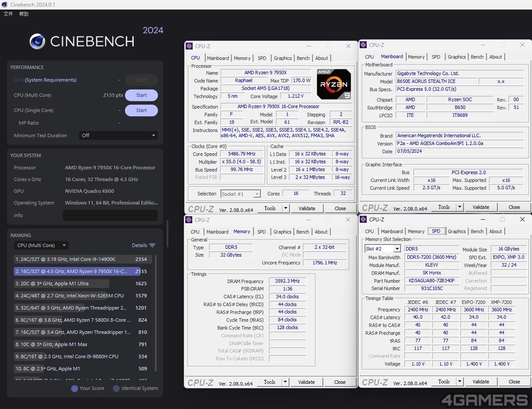Click the BIOS version F2a AGESA field
Image resolution: width=532 pixels, height=409 pixels.
460,143
